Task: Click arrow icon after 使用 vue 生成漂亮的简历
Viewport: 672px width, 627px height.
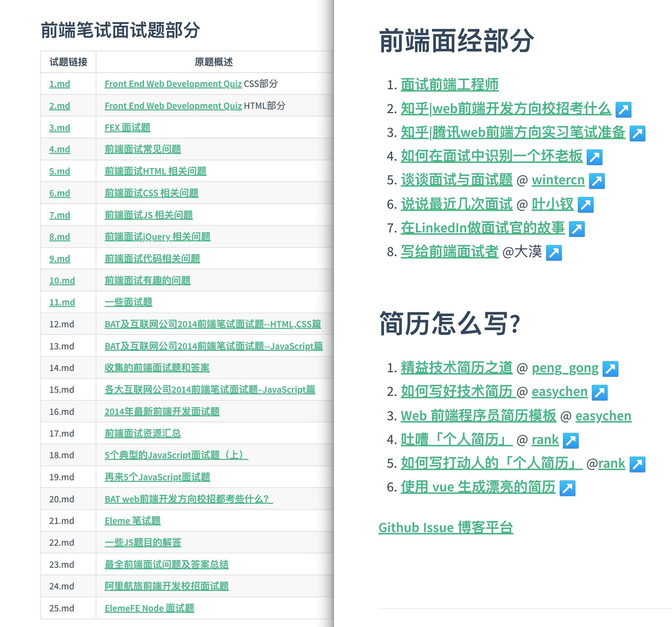Action: click(x=567, y=488)
